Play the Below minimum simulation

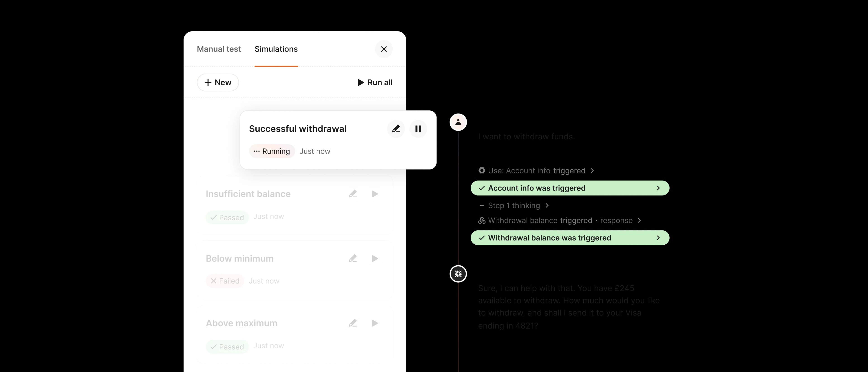(x=375, y=259)
